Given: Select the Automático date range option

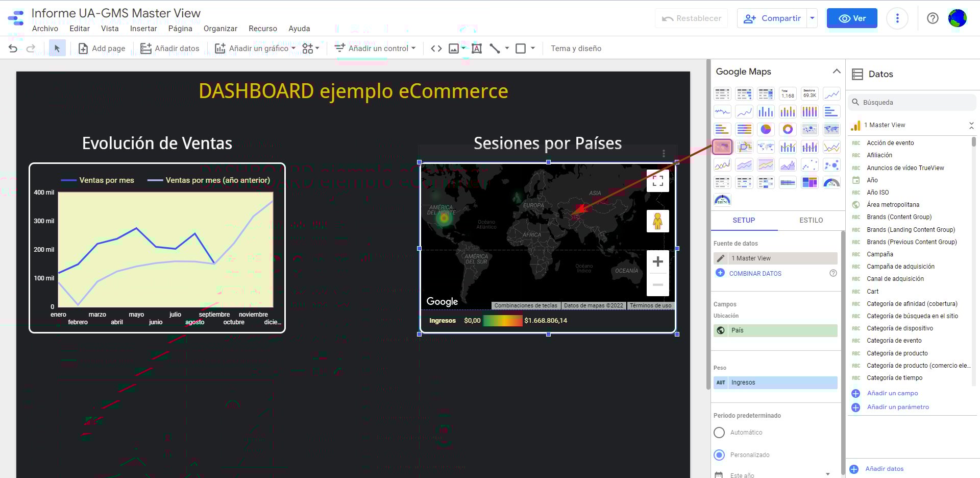Looking at the screenshot, I should [x=719, y=433].
